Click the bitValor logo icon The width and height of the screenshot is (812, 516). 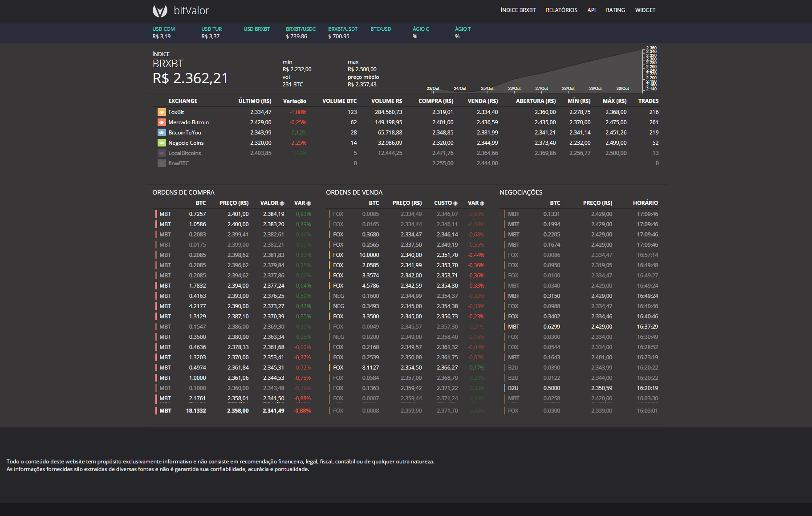(160, 11)
